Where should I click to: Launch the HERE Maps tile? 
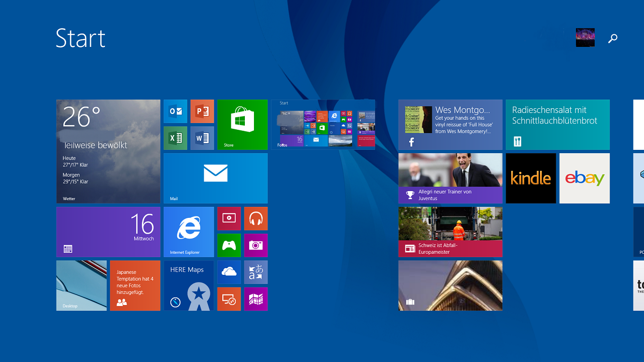[189, 286]
